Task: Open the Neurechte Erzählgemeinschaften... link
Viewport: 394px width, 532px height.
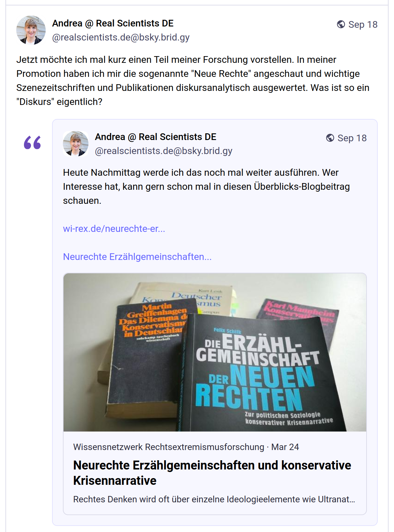Action: click(x=137, y=257)
